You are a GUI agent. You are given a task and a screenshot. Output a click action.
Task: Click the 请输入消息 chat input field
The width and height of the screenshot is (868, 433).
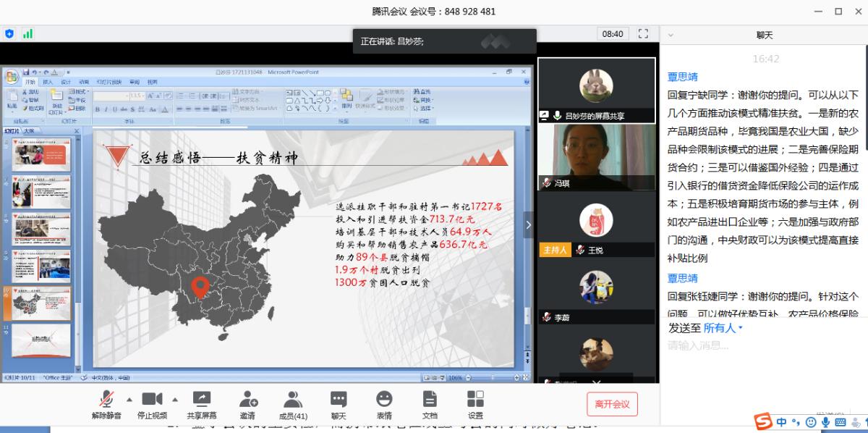point(759,346)
